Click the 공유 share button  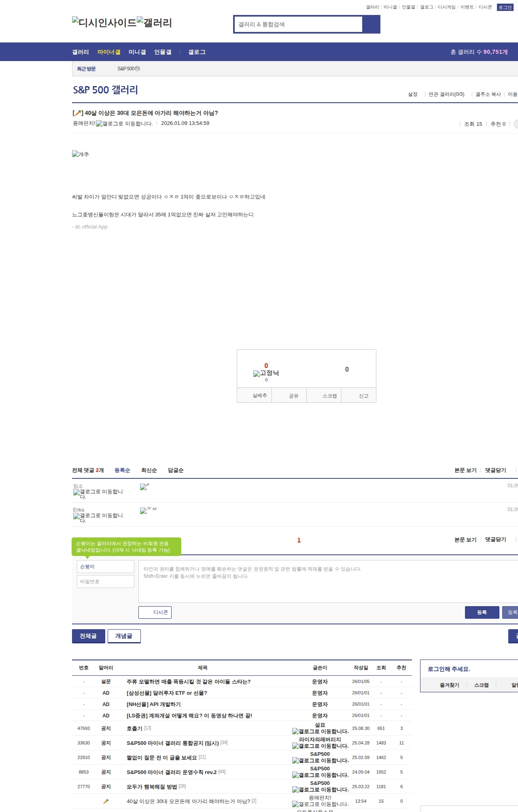click(x=289, y=395)
